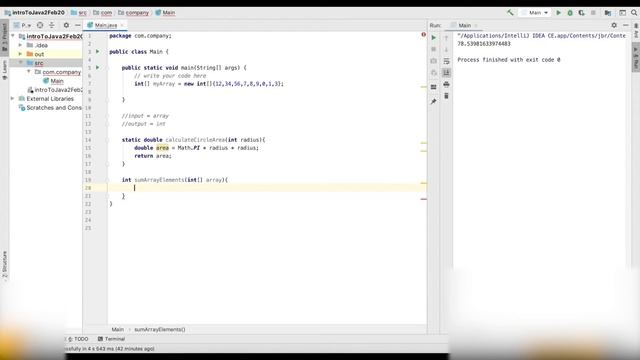Screen dimensions: 640x360
Task: Click the camera dump threads icon
Action: pos(433,61)
